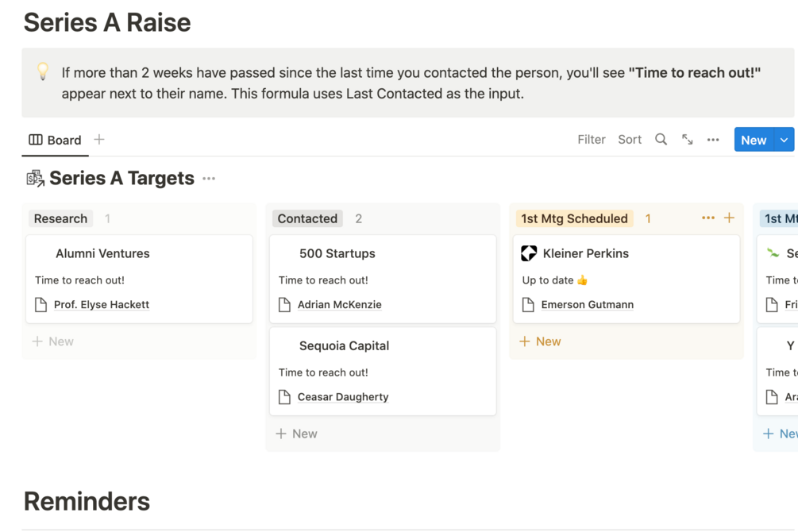The height and width of the screenshot is (532, 798).
Task: Click the lightbulb callout icon
Action: point(43,71)
